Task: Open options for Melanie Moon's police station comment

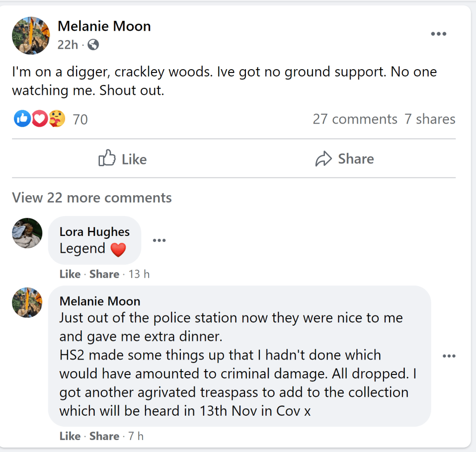Action: pyautogui.click(x=449, y=356)
